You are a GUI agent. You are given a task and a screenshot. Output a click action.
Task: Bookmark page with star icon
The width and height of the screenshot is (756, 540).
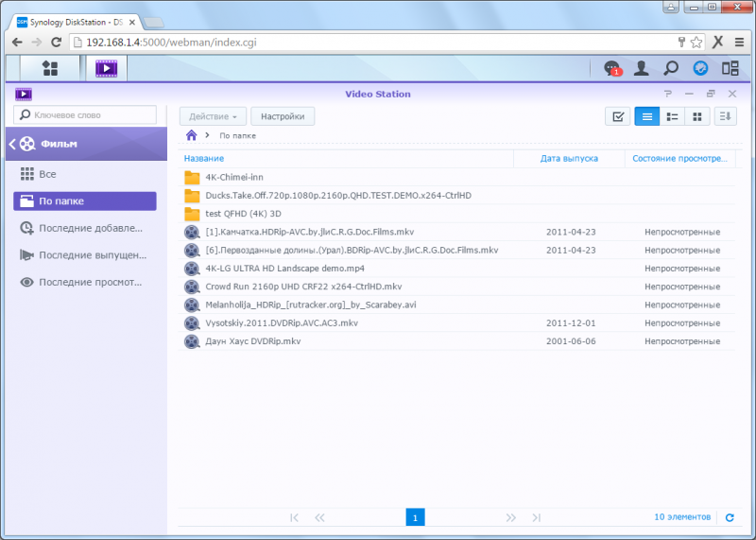pos(696,43)
